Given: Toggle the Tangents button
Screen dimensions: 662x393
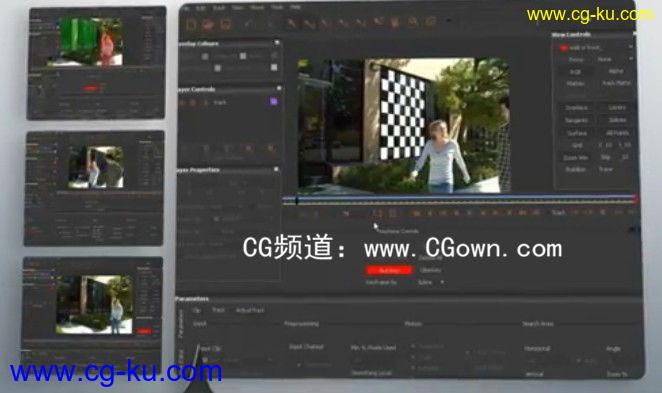Looking at the screenshot, I should coord(576,120).
